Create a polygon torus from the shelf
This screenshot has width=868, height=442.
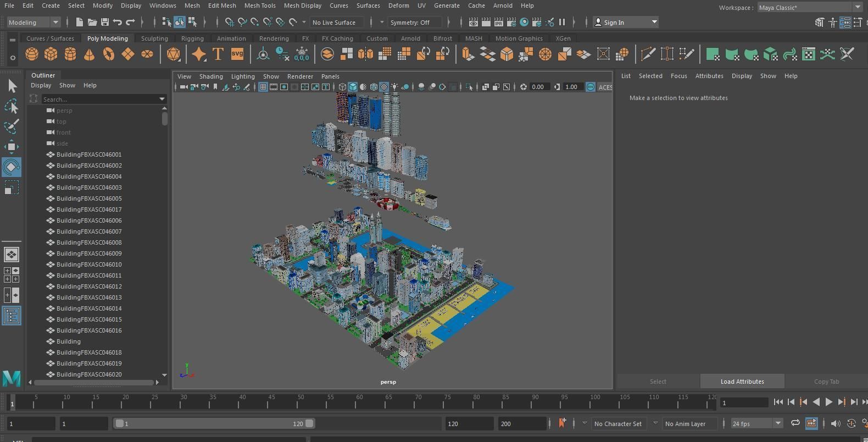(108, 54)
